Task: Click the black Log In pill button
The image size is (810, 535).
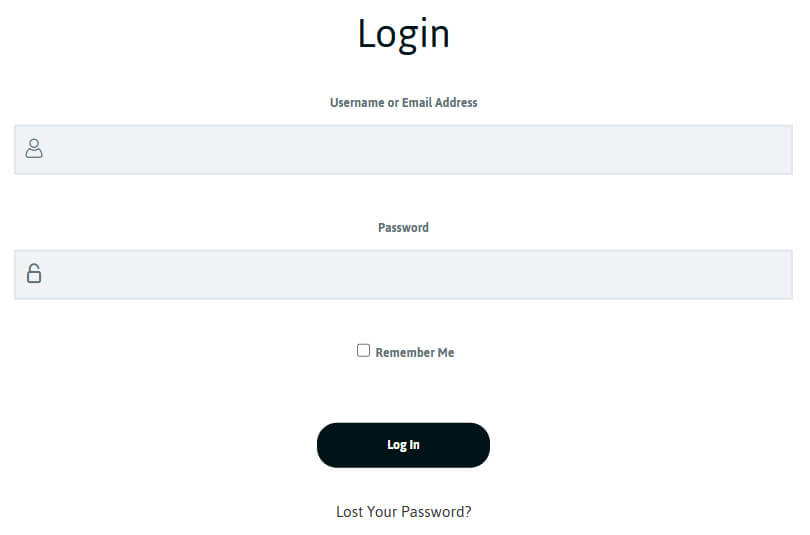Action: click(x=403, y=445)
